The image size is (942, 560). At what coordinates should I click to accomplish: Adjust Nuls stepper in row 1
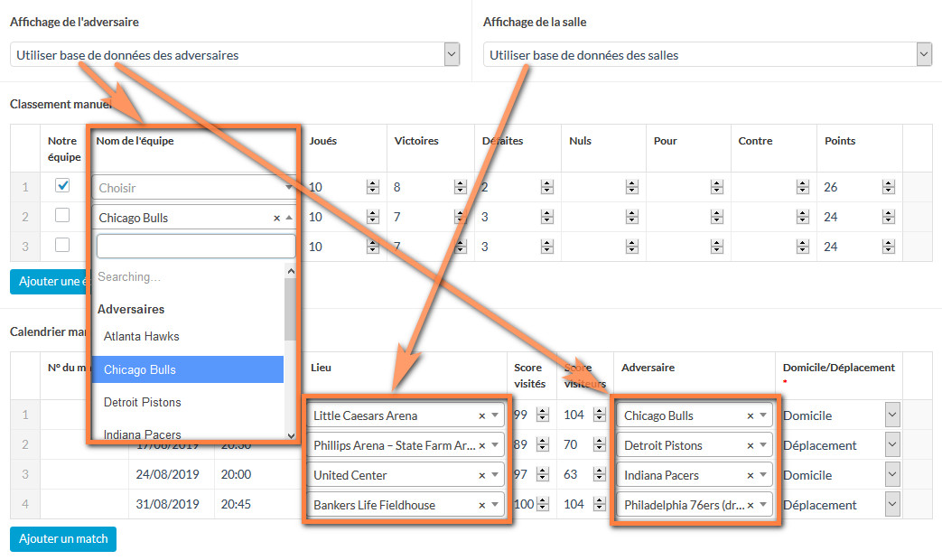(631, 187)
